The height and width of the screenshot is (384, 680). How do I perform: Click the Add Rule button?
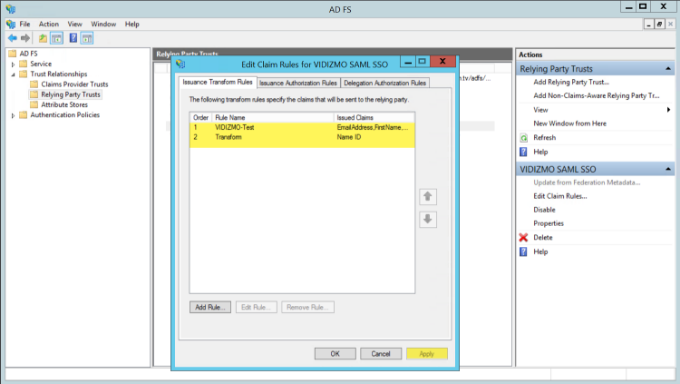point(210,307)
